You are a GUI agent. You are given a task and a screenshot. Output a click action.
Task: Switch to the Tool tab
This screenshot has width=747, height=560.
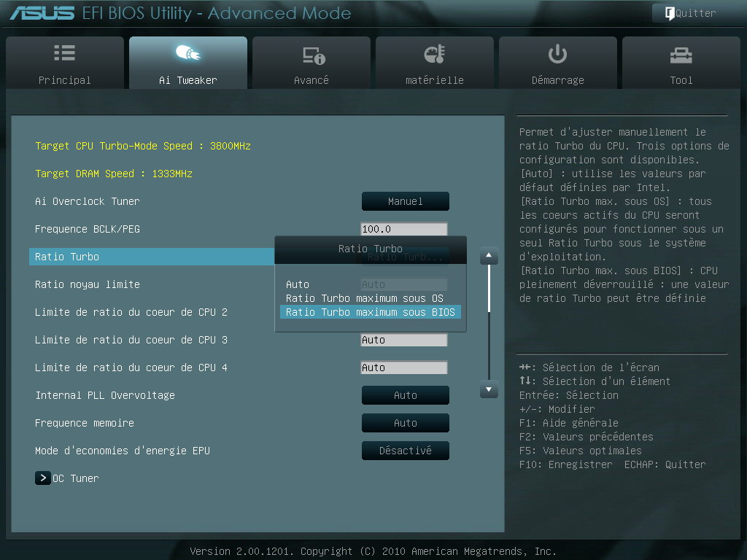[681, 63]
